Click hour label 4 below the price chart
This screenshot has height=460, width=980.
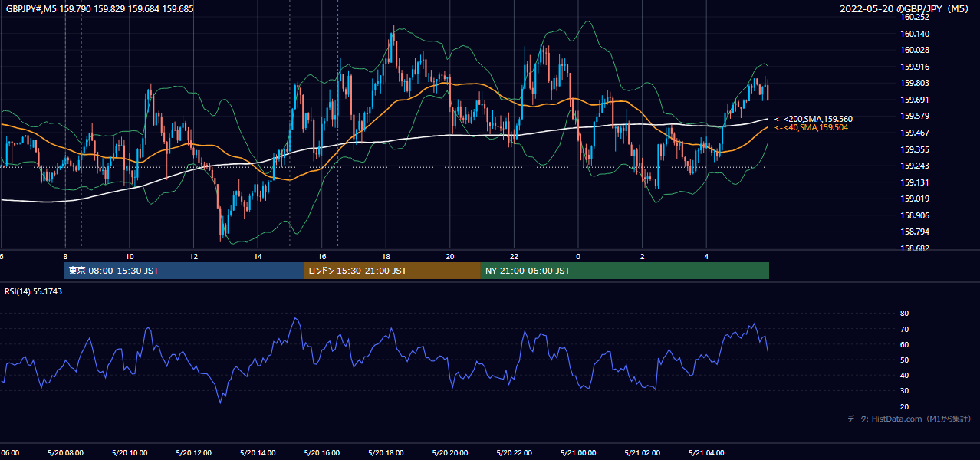pyautogui.click(x=707, y=256)
